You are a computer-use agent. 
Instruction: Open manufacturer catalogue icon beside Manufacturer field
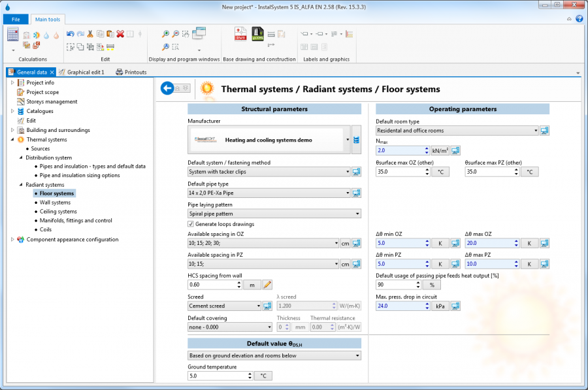tap(356, 140)
